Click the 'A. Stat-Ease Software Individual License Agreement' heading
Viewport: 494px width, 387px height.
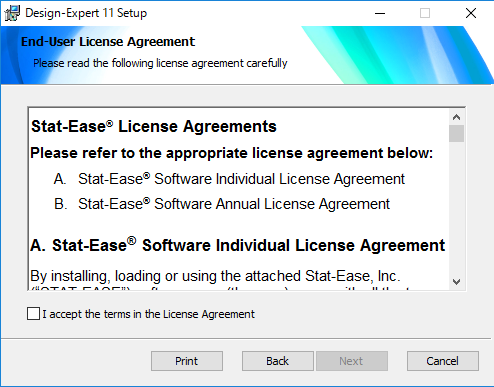pos(238,245)
